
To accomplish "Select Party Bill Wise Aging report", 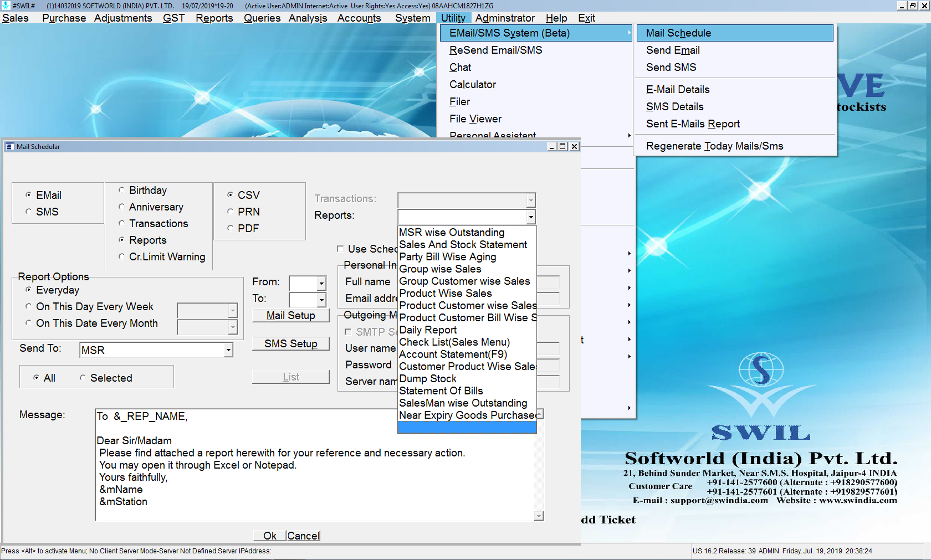I will (467, 257).
